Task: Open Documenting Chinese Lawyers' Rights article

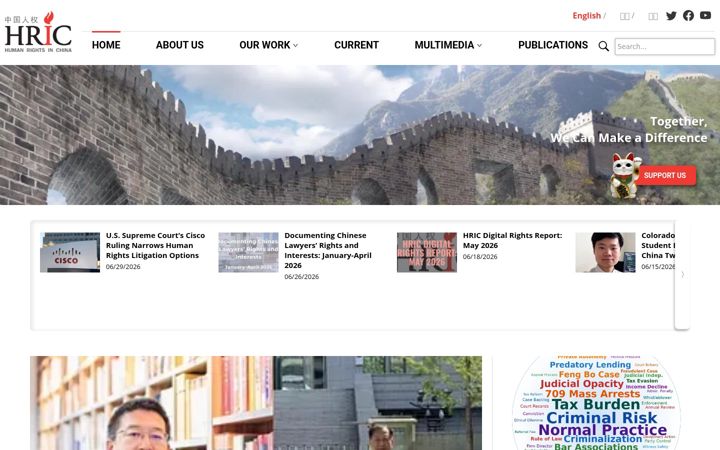Action: pyautogui.click(x=328, y=250)
